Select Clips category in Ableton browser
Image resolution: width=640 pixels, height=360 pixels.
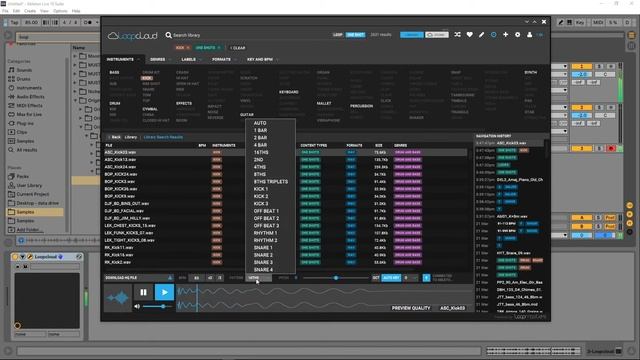pyautogui.click(x=18, y=132)
